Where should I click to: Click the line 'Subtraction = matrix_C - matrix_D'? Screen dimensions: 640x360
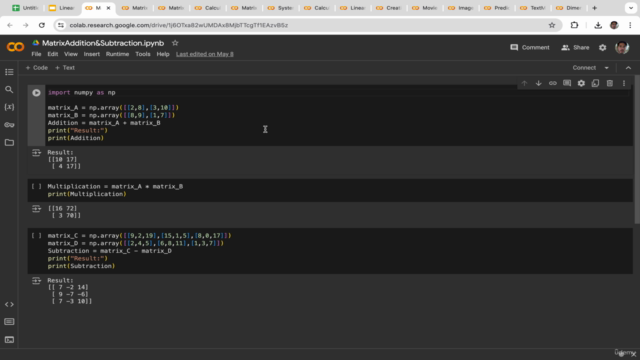pos(110,251)
